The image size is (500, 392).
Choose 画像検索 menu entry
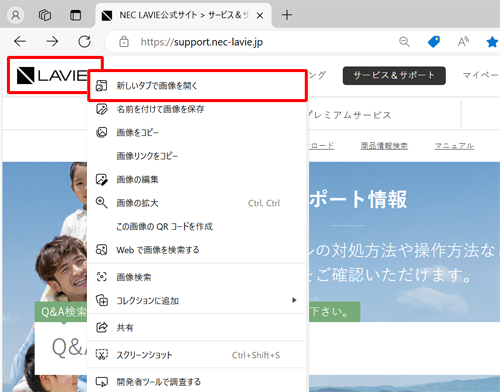[197, 277]
